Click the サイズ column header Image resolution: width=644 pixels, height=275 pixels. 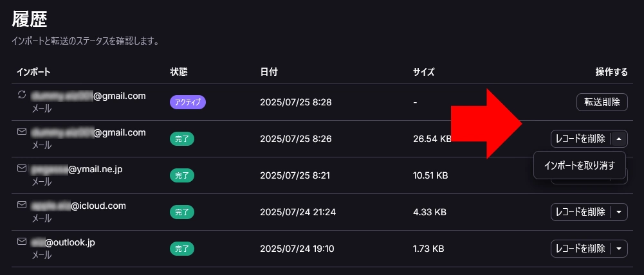tap(424, 72)
